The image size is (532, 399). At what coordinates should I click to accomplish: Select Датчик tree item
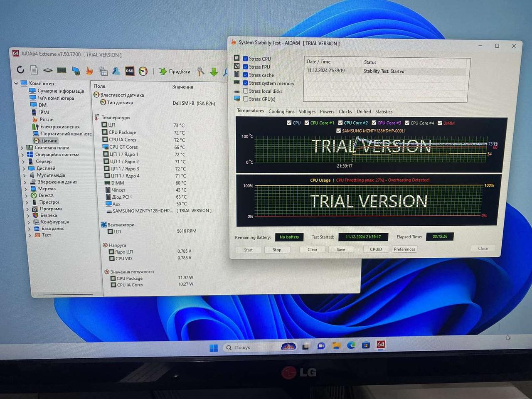pyautogui.click(x=49, y=140)
